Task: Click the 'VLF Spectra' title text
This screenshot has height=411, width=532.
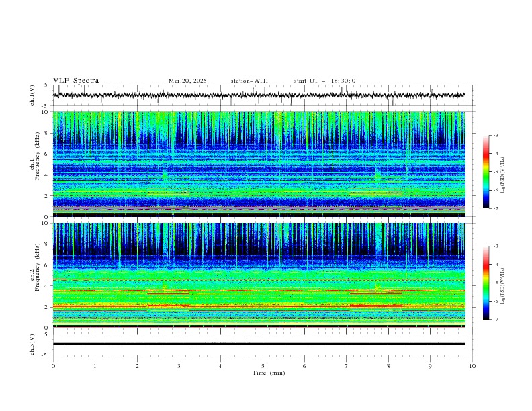Action: click(x=76, y=81)
